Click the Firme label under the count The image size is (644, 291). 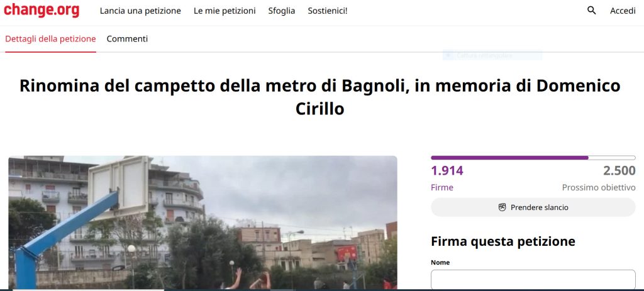point(442,187)
